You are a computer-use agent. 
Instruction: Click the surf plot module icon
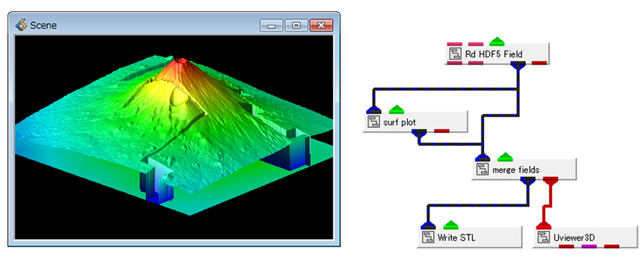(x=374, y=122)
